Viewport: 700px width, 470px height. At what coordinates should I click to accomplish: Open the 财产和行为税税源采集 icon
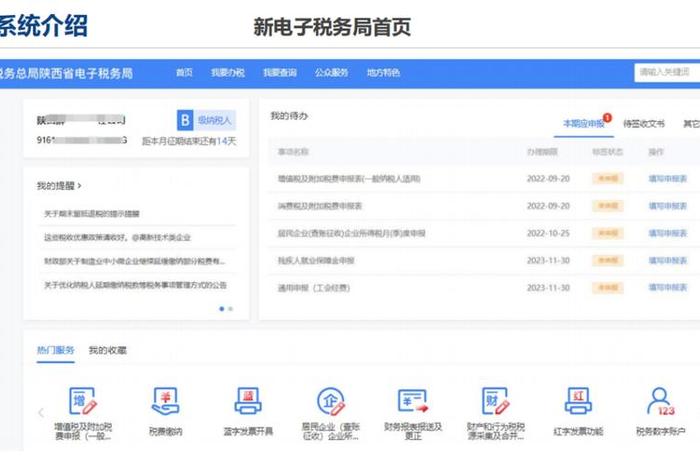click(496, 401)
